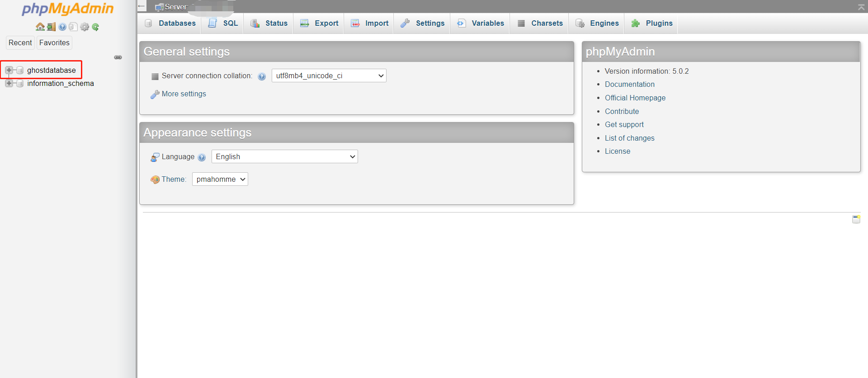Click the Server monitor icon in breadcrumb
Viewport: 868px width, 378px height.
pos(159,7)
